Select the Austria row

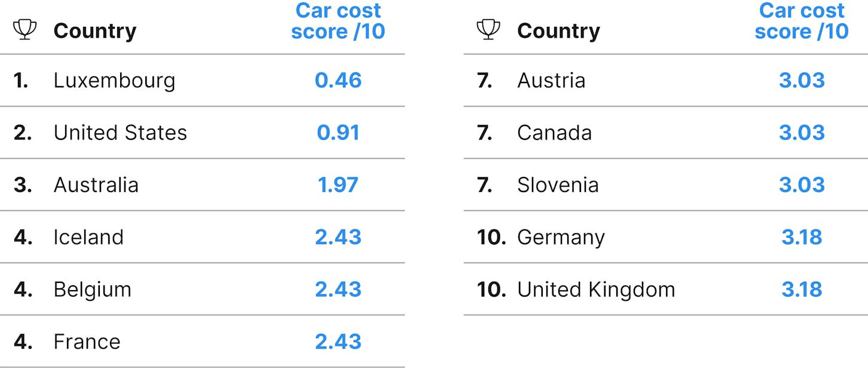point(666,80)
